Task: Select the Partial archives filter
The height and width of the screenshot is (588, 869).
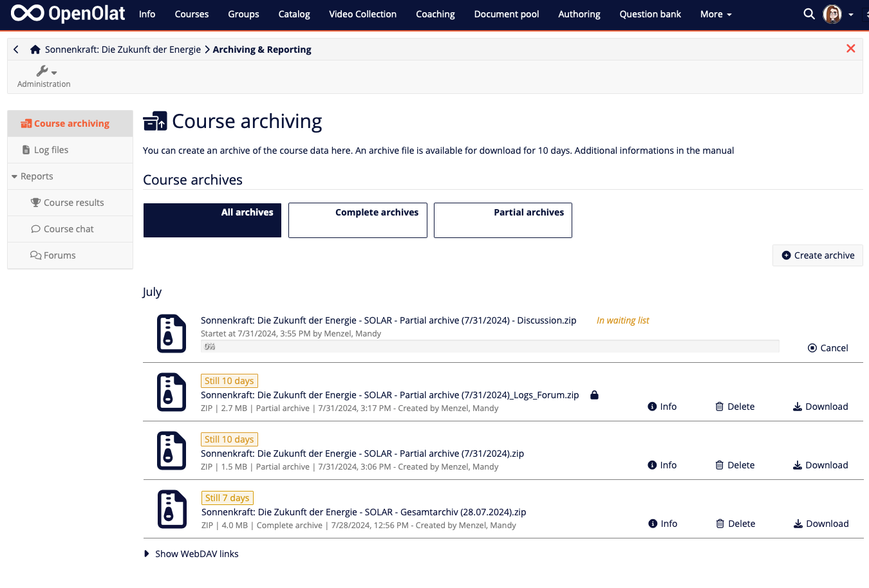Action: [x=503, y=220]
